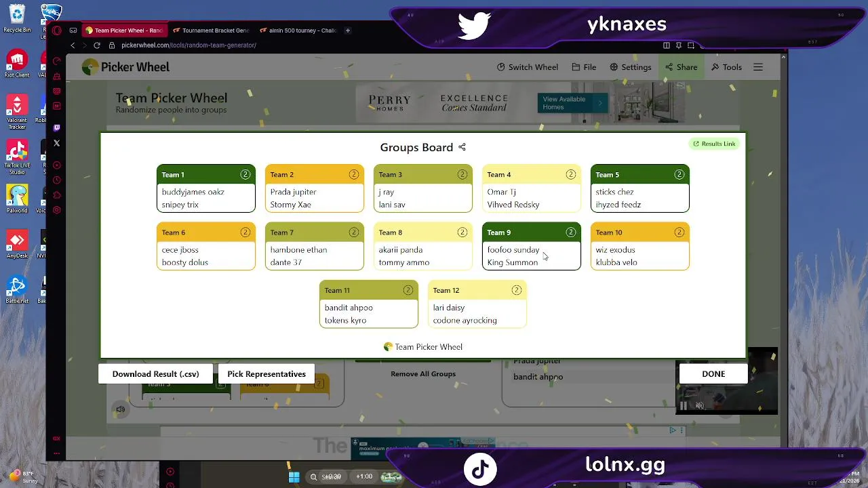
Task: Click the Team 11 member count icon
Action: pyautogui.click(x=408, y=290)
